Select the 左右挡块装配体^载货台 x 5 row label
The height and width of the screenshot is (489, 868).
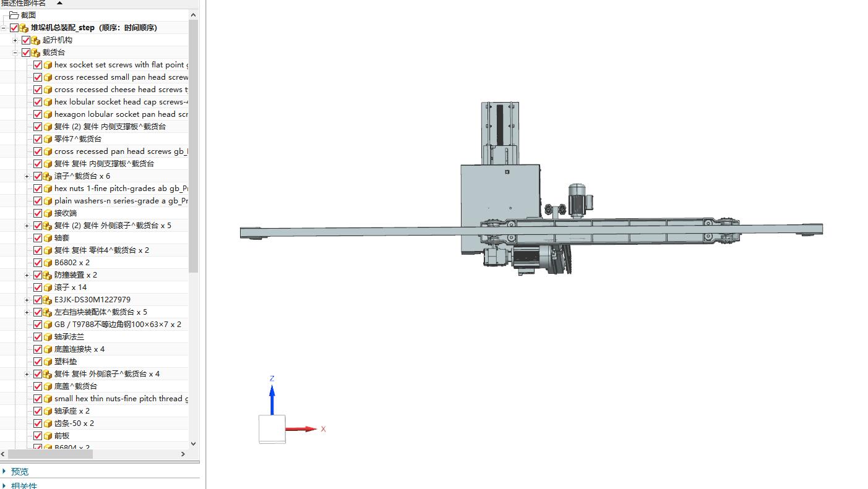tap(101, 312)
